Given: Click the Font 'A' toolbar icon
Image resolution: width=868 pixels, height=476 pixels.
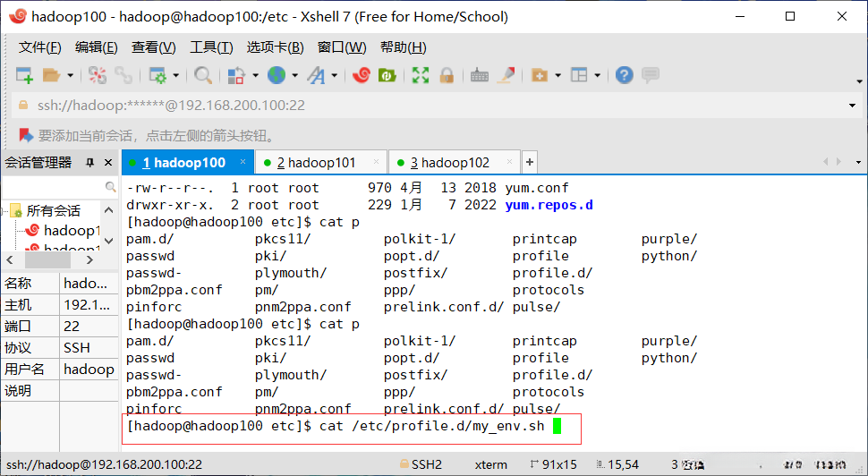Looking at the screenshot, I should pos(316,75).
